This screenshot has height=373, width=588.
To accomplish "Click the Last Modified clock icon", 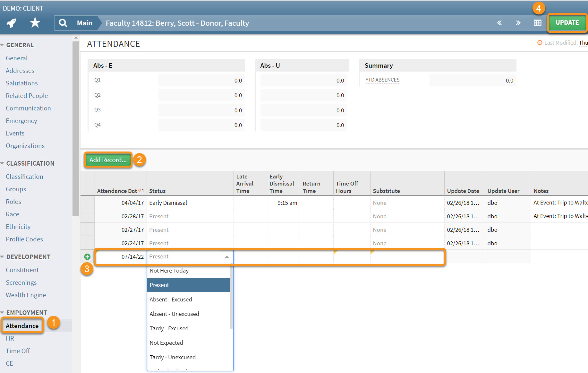I will (x=540, y=43).
